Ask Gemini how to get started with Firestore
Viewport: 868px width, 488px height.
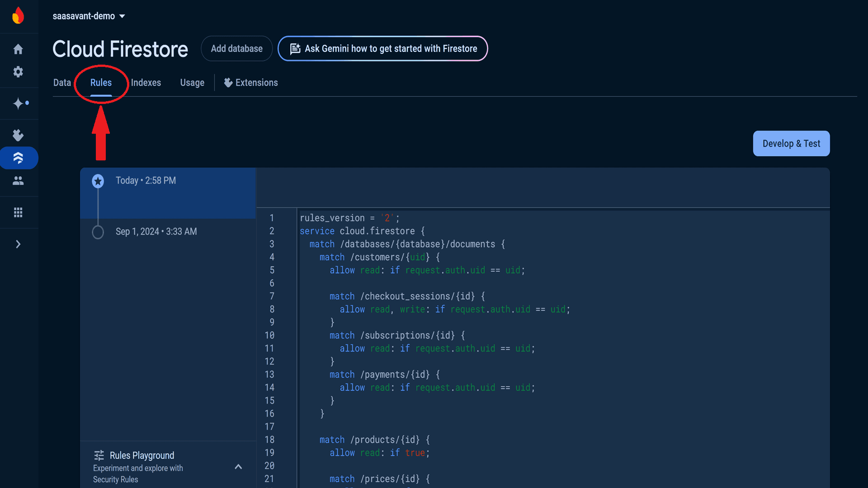pos(383,48)
